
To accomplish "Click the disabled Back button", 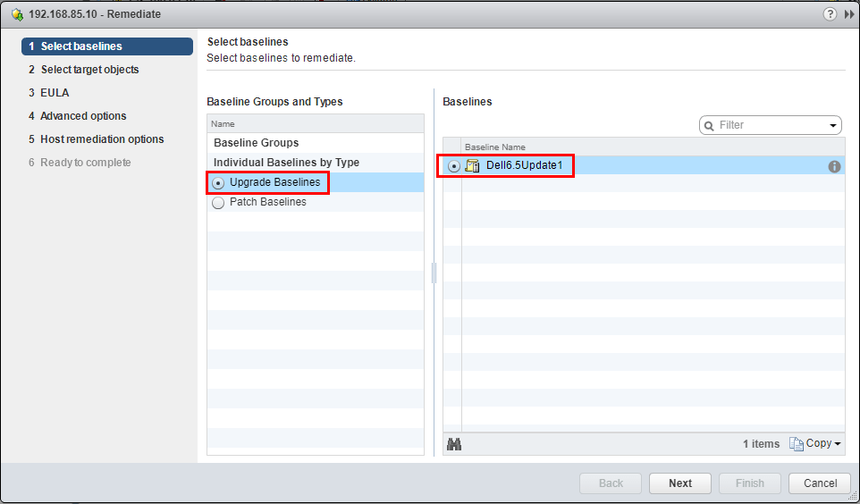I will (x=611, y=483).
